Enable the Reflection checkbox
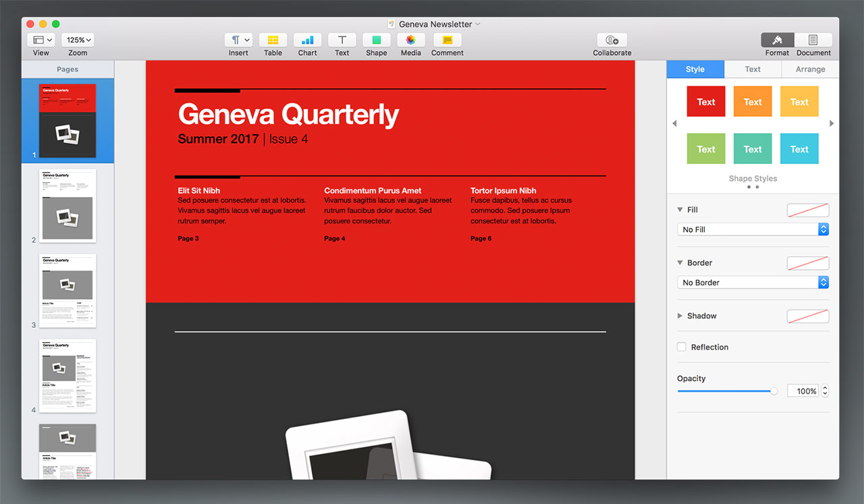 [682, 347]
